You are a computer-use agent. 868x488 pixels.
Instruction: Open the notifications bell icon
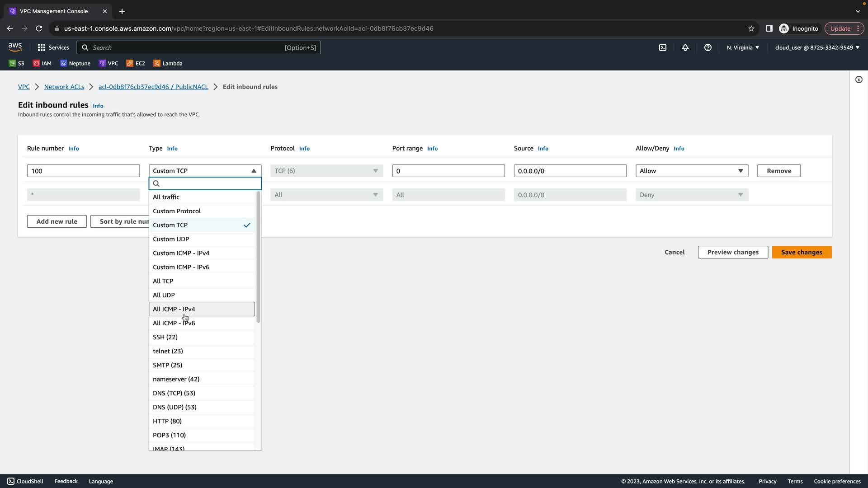(x=685, y=47)
